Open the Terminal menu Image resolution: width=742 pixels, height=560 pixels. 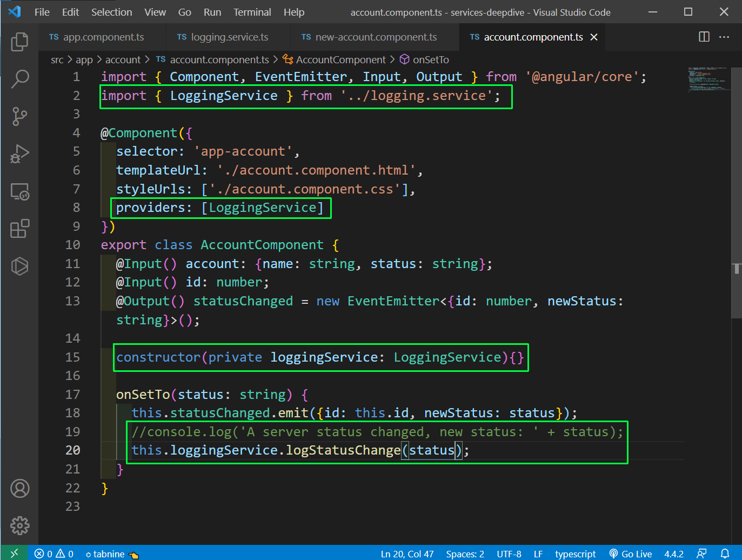(252, 12)
